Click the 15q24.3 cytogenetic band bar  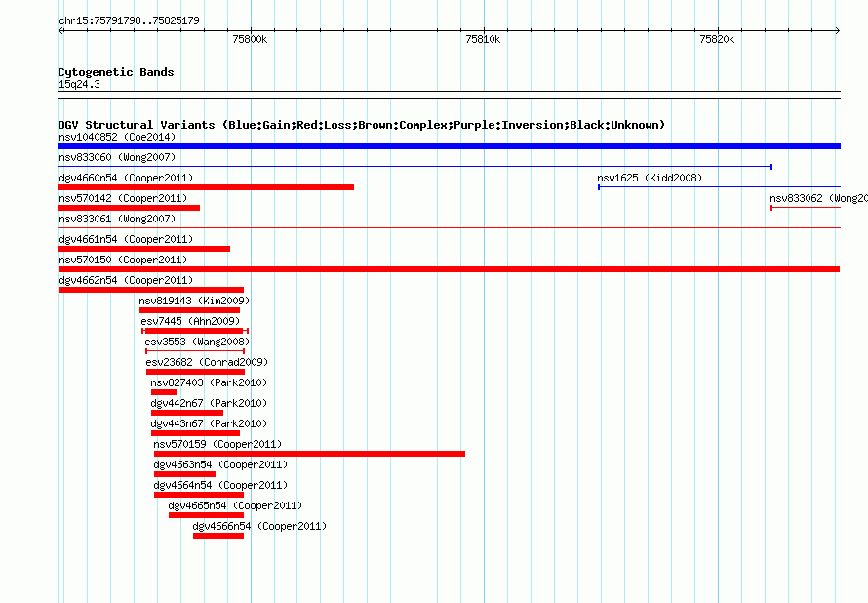coord(449,95)
